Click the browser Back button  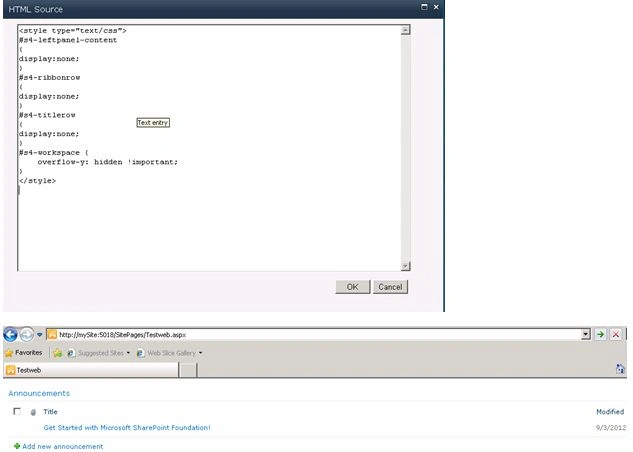10,335
